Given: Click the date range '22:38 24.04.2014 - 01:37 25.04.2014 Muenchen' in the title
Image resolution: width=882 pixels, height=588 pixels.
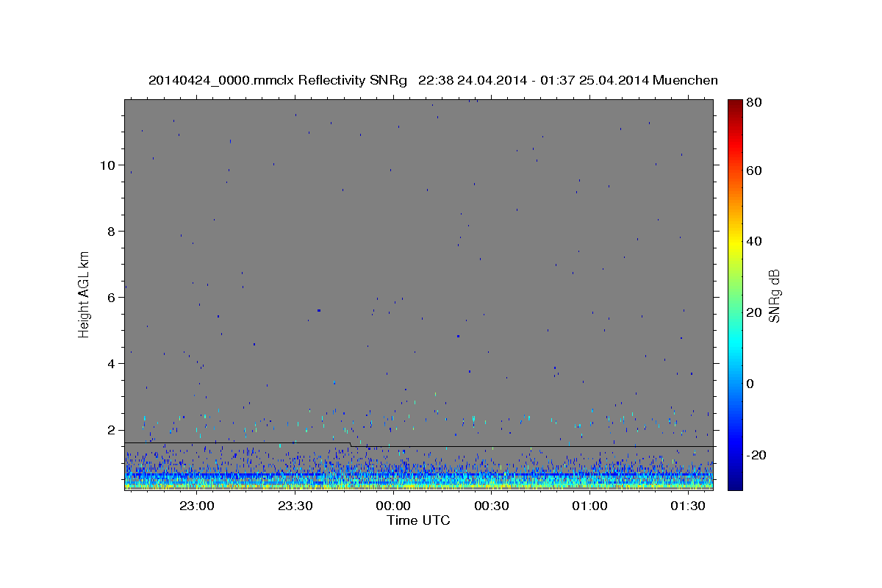Looking at the screenshot, I should 567,80.
